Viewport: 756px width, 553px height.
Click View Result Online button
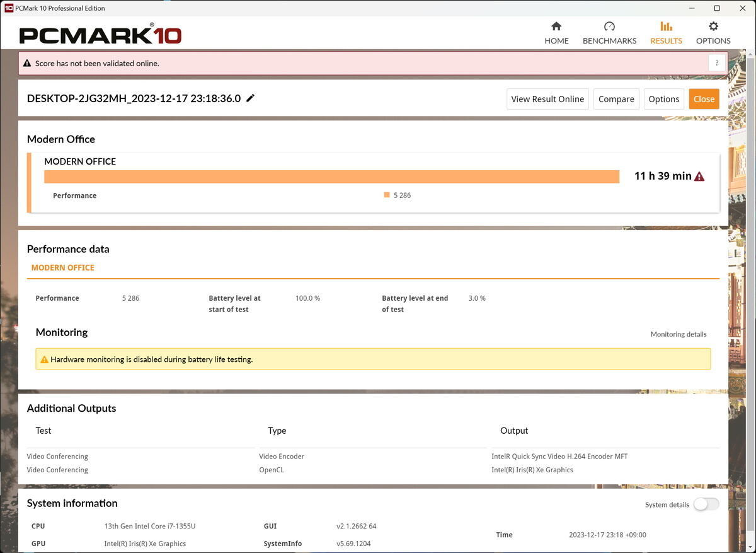(547, 99)
